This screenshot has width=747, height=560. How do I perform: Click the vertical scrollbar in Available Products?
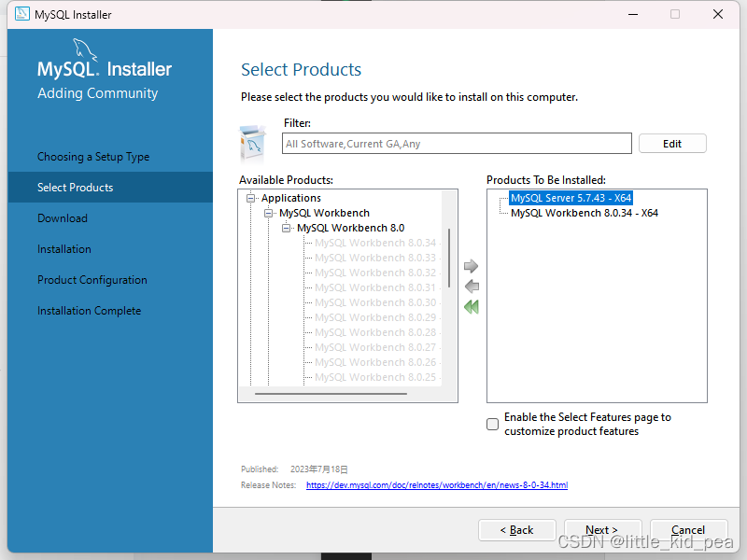[449, 259]
